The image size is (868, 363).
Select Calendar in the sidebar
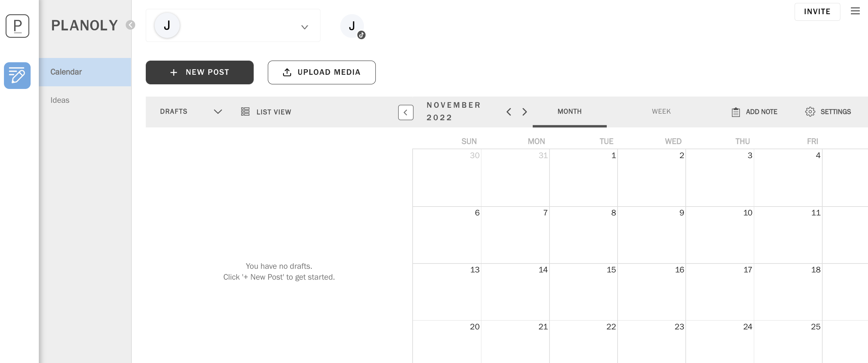pos(85,72)
